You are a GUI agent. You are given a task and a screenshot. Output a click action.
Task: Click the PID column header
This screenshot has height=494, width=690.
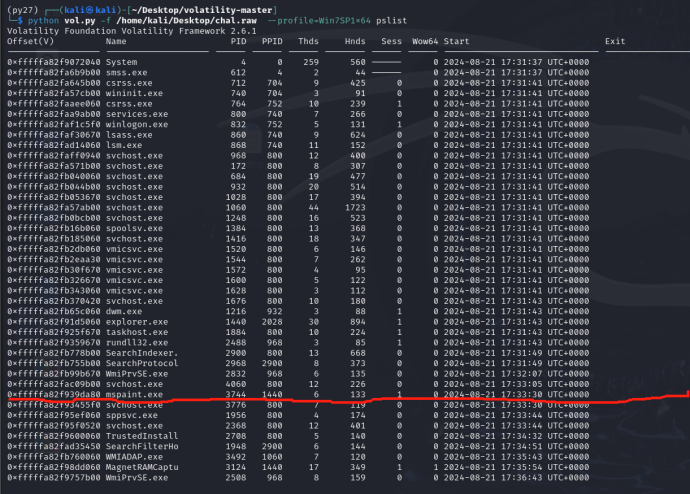point(237,41)
